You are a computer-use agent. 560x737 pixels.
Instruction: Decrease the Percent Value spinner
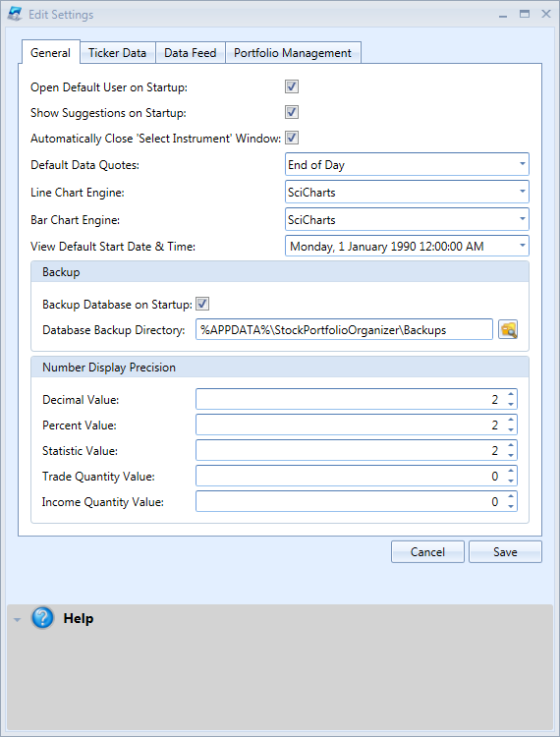click(x=510, y=429)
